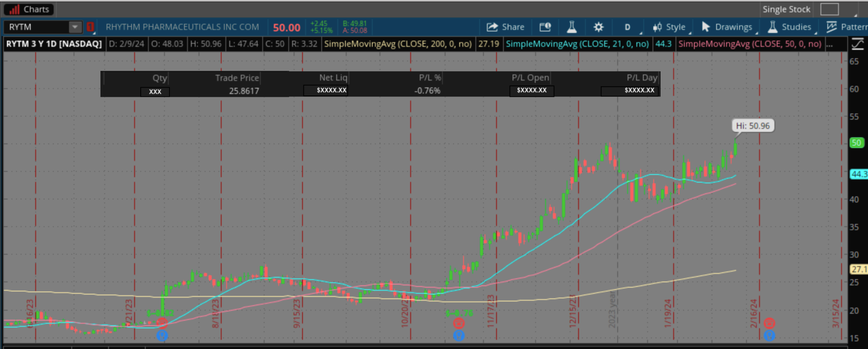Open chart settings gear icon
The image size is (868, 349).
pyautogui.click(x=598, y=27)
